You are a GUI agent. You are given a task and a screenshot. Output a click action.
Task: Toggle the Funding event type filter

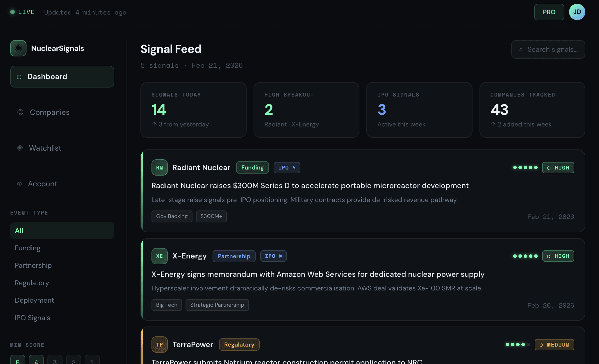(27, 248)
